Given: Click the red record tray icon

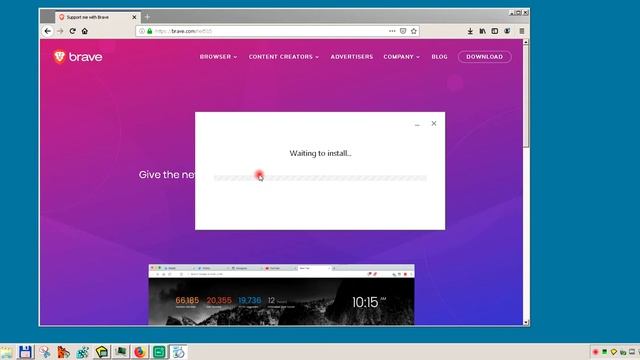Looking at the screenshot, I should tap(596, 352).
